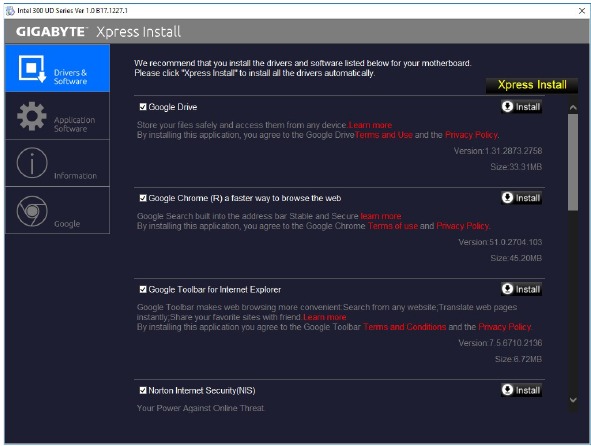This screenshot has width=591, height=446.
Task: Click the scroll down arrow of list
Action: coord(573,400)
